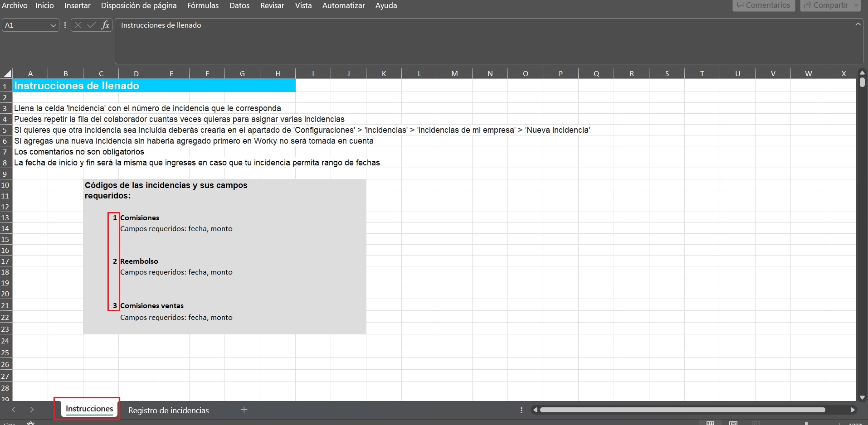Click inside the formula bar text

coord(161,25)
